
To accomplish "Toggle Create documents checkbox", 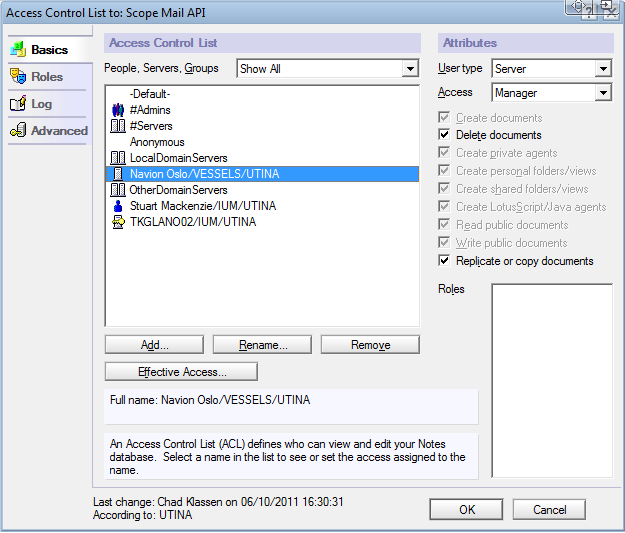I will (x=444, y=118).
